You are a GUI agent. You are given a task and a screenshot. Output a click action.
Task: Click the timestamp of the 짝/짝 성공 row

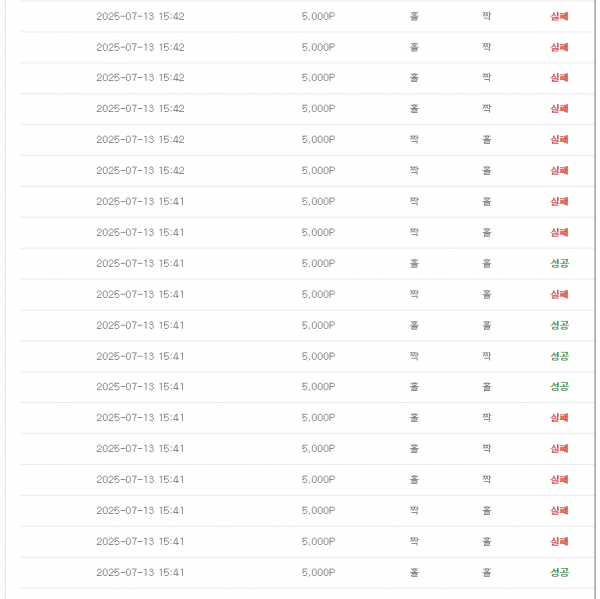pos(140,356)
